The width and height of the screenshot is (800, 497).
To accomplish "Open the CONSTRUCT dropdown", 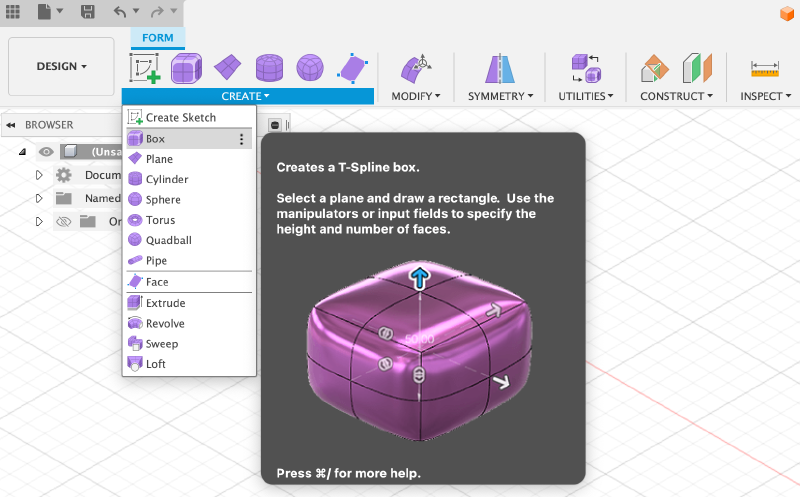I will pos(677,96).
